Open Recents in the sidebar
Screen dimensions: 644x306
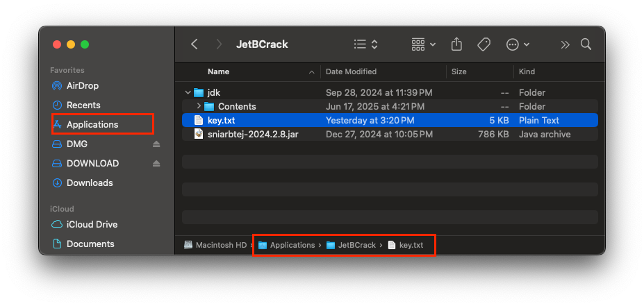click(x=83, y=105)
